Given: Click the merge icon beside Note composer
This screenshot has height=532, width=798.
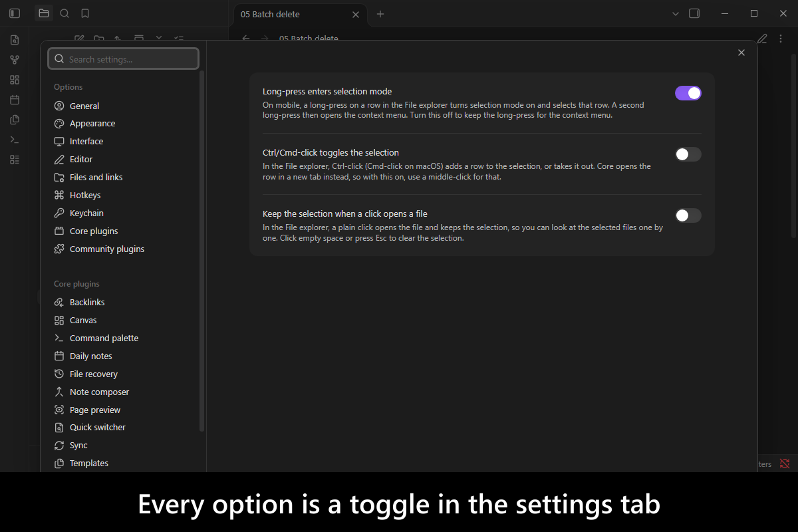Looking at the screenshot, I should point(59,392).
